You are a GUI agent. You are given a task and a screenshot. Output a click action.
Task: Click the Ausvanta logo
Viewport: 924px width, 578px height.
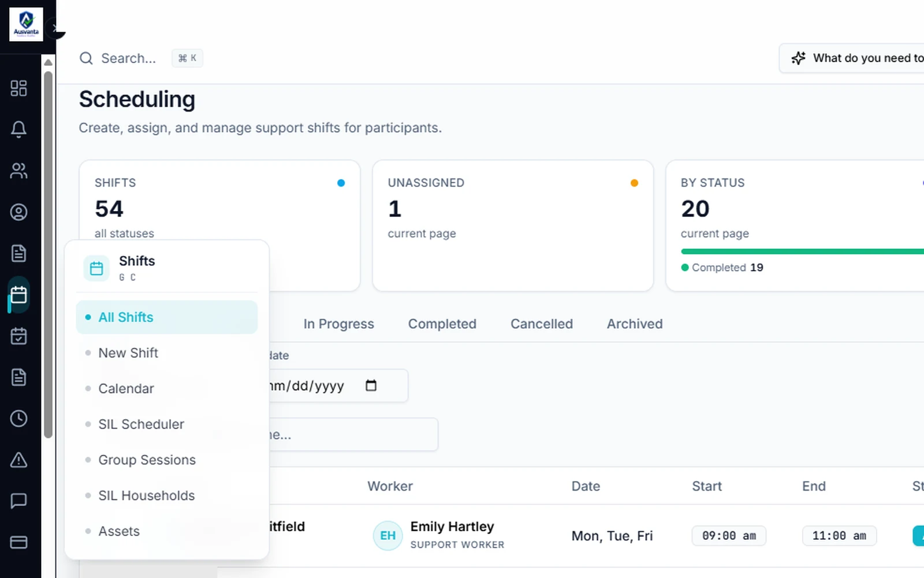(26, 24)
